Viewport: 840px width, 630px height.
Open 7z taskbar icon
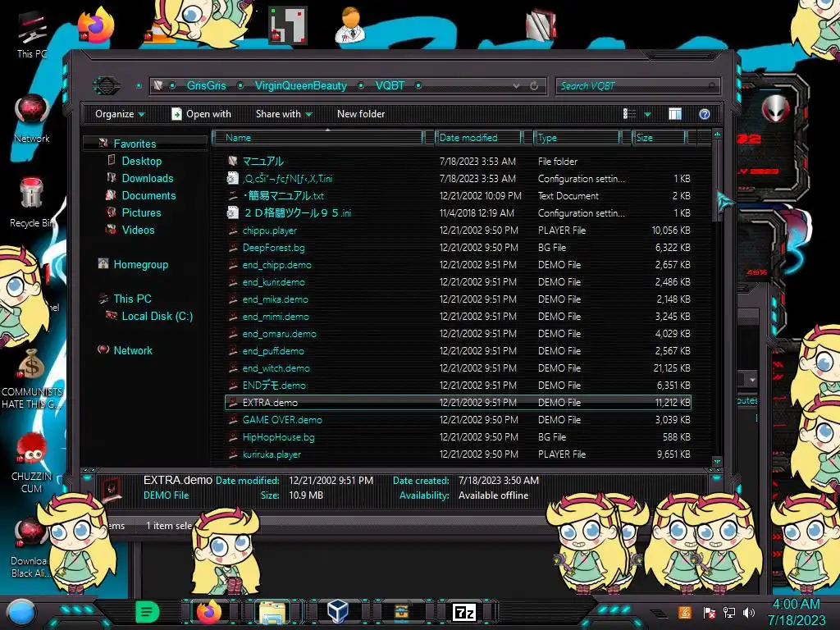464,612
